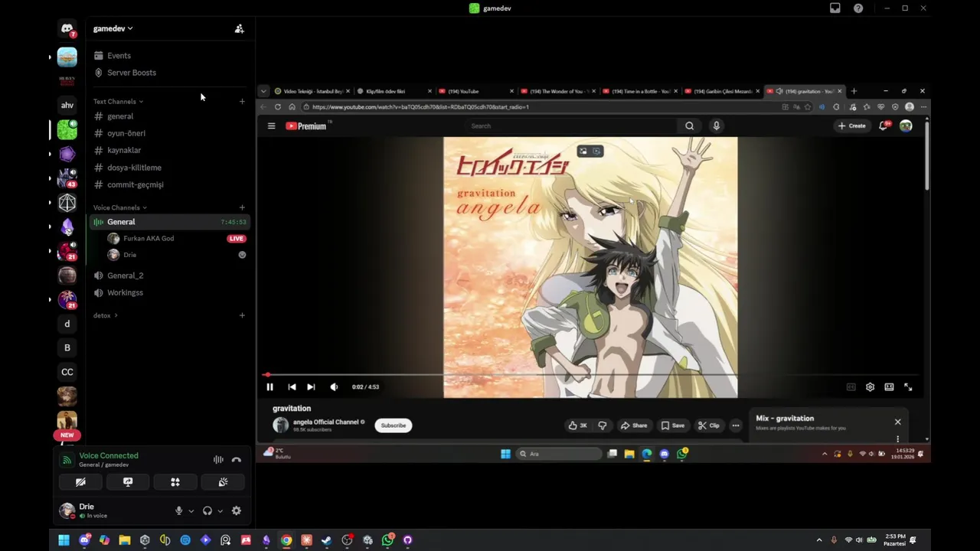Select the 'B' server icon
Viewport: 980px width, 551px height.
tap(67, 347)
